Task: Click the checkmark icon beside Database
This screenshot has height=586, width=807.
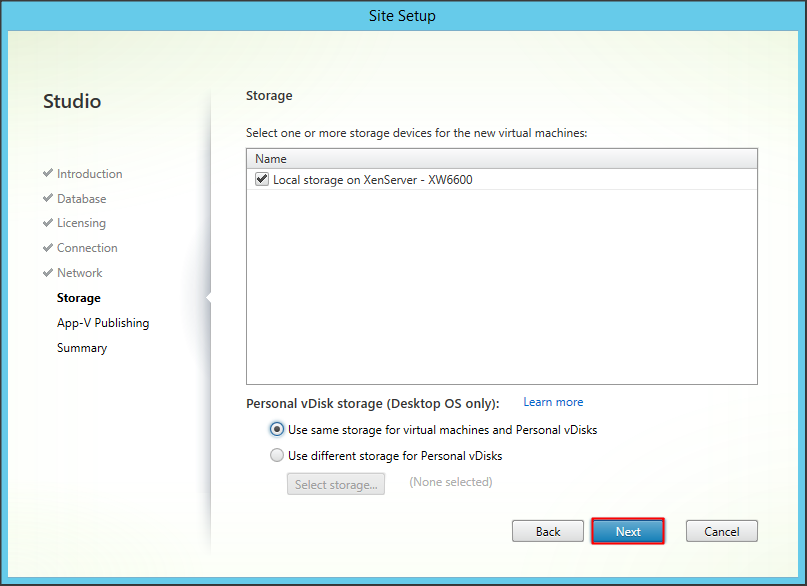Action: [48, 198]
